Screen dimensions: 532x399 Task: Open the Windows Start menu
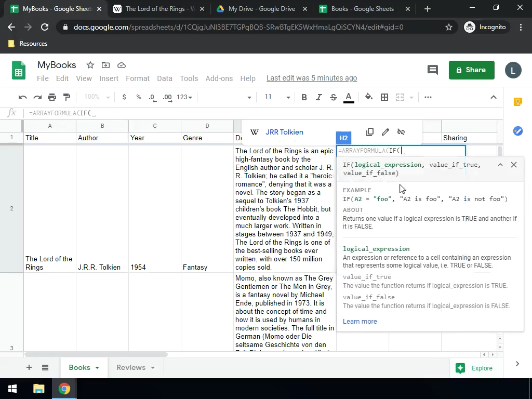pos(12,389)
